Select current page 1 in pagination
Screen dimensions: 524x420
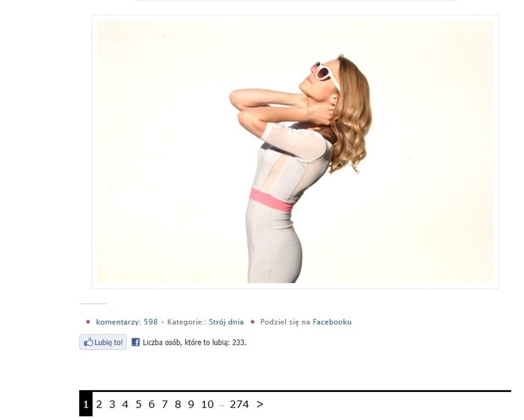(x=86, y=404)
